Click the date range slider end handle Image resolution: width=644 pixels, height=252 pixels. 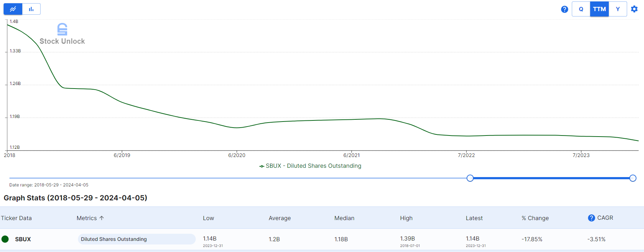(633, 178)
